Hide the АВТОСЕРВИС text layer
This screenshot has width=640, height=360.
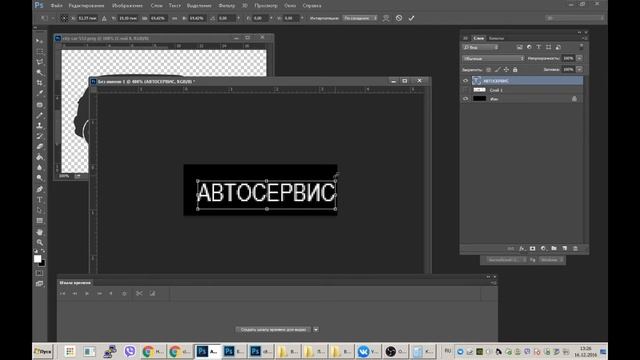[465, 81]
